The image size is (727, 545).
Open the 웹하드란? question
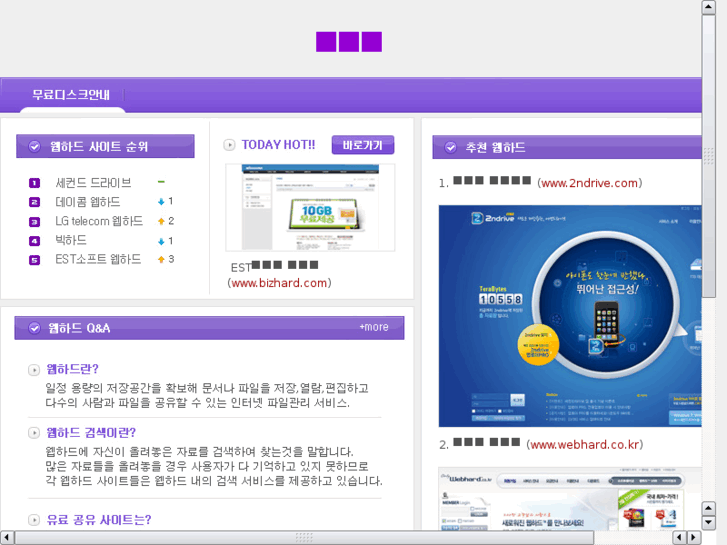coord(72,369)
